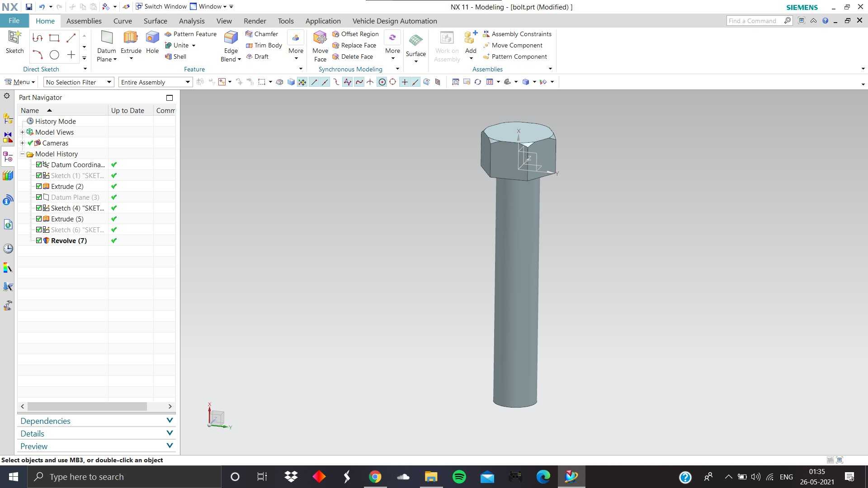The image size is (868, 488).
Task: Open Assembly Constraints
Action: pyautogui.click(x=517, y=34)
